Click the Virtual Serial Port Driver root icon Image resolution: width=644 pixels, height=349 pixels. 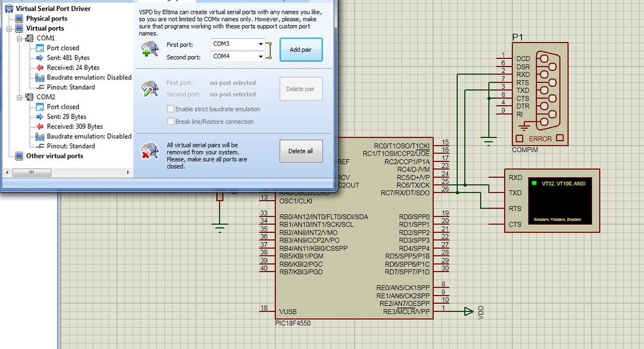pos(9,9)
